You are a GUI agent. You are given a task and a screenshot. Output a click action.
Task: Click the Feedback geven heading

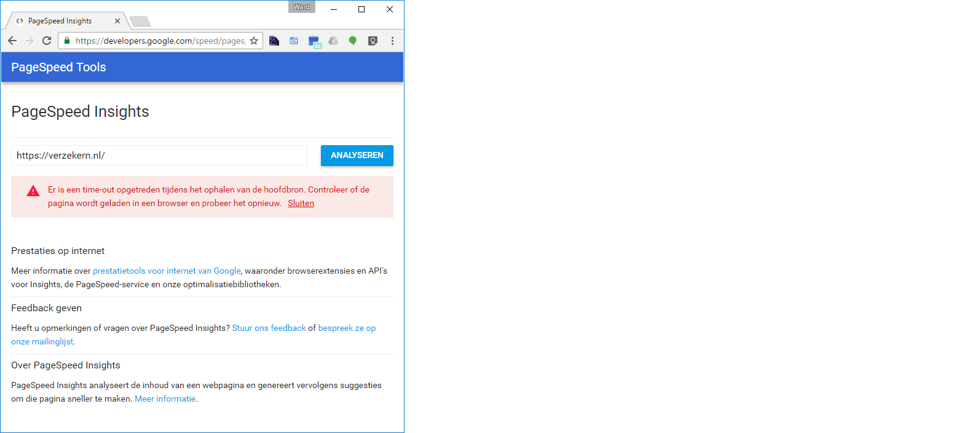pos(46,308)
